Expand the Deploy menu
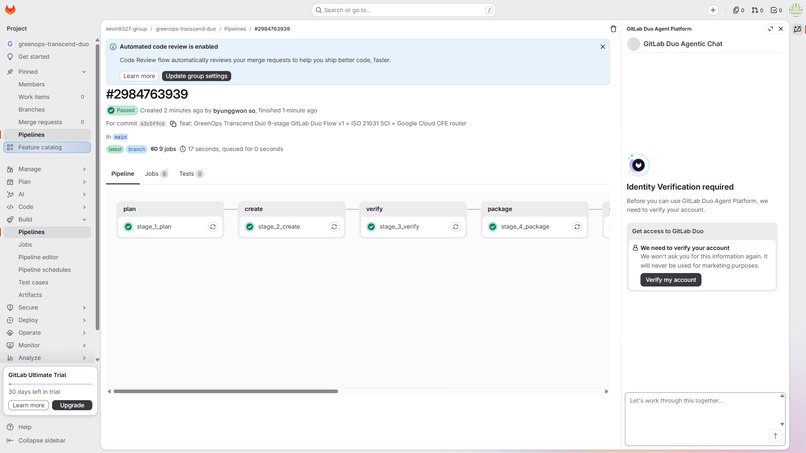Viewport: 806px width, 453px height. coord(46,320)
